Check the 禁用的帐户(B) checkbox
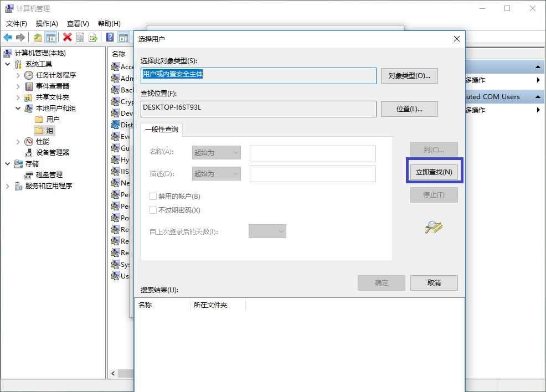 [153, 197]
